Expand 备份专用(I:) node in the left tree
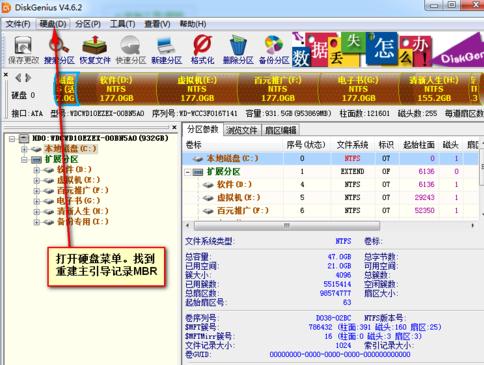This screenshot has width=484, height=365. 37,222
